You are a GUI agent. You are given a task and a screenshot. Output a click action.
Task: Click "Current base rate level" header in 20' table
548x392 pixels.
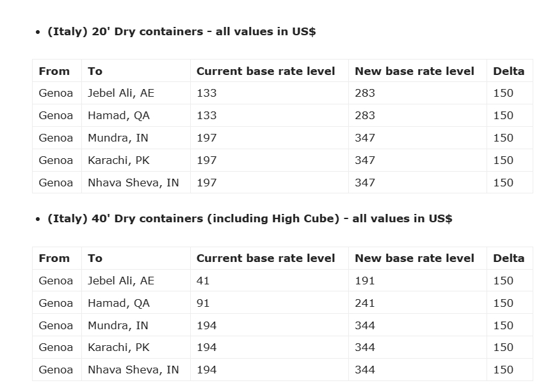point(266,71)
